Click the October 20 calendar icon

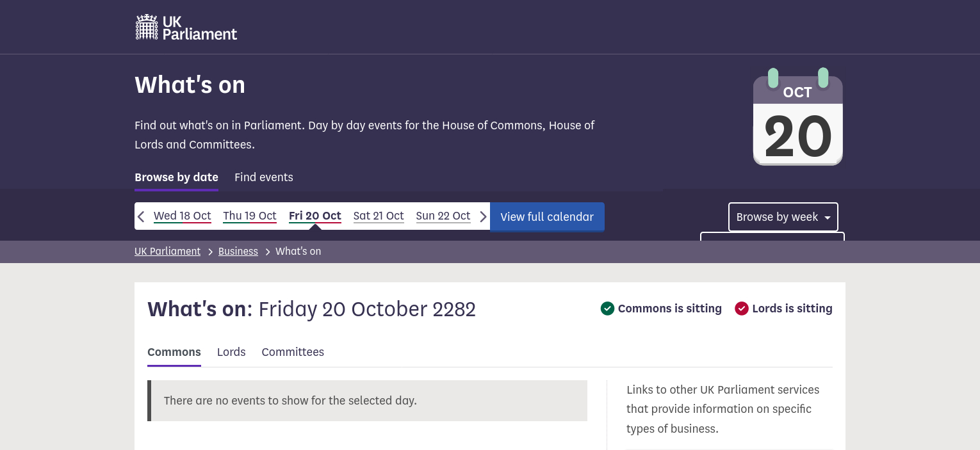click(797, 117)
